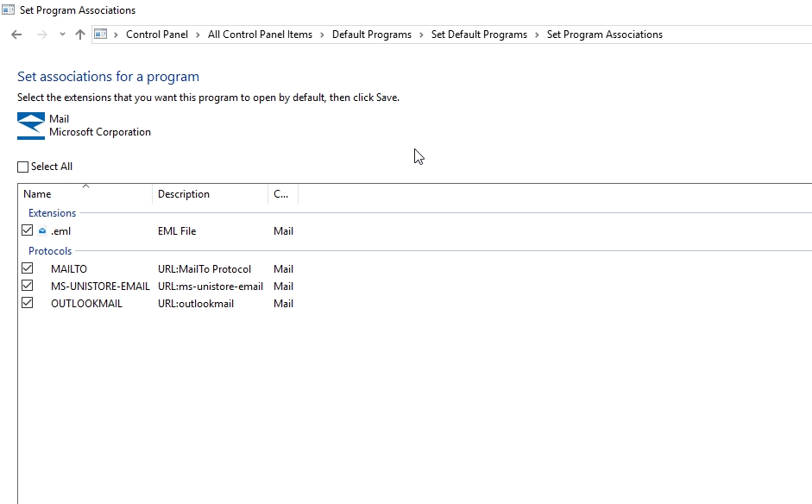Expand the chevron after Control Panel breadcrumb
The image size is (812, 504).
click(x=198, y=35)
